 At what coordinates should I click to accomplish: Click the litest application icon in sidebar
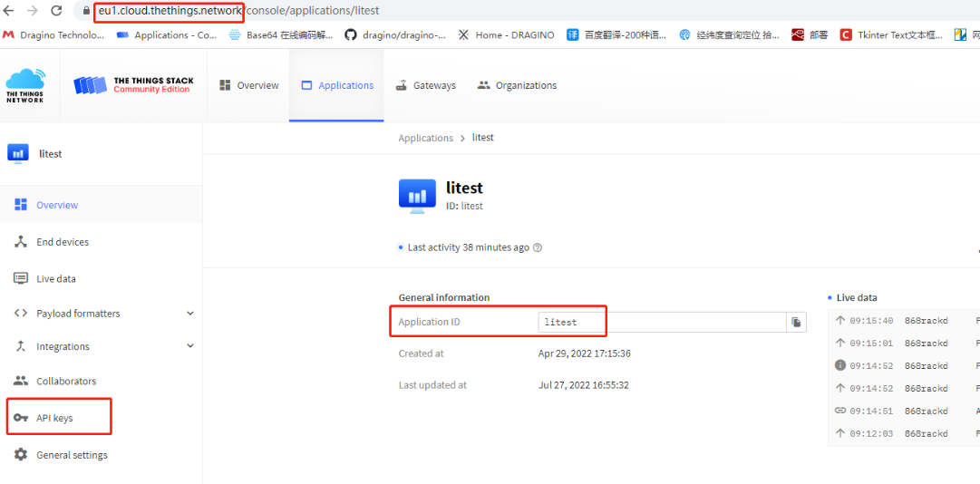18,154
